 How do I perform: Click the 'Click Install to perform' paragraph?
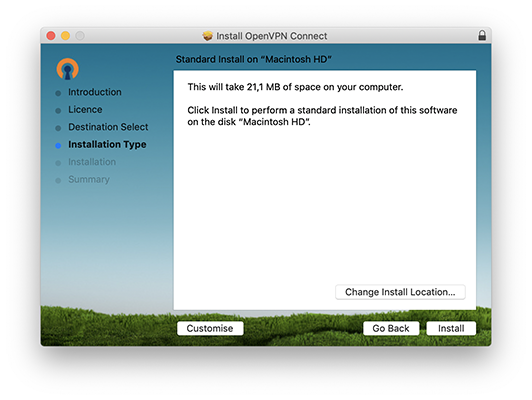(322, 116)
